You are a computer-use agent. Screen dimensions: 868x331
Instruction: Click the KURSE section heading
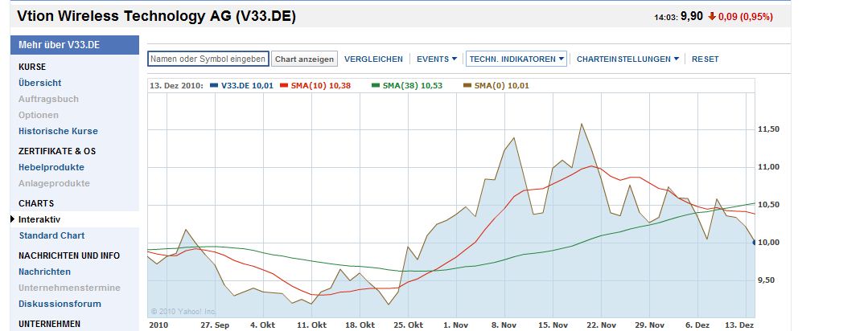(32, 67)
